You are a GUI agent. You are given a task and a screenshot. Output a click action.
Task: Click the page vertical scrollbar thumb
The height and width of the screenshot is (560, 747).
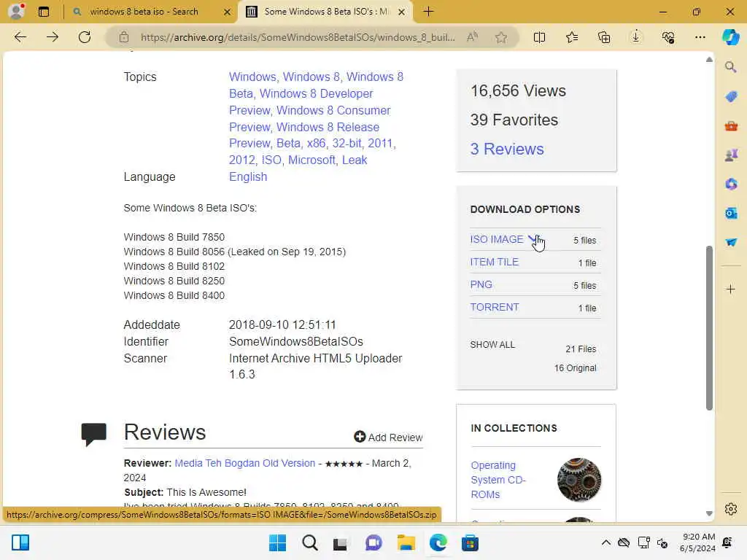point(709,327)
